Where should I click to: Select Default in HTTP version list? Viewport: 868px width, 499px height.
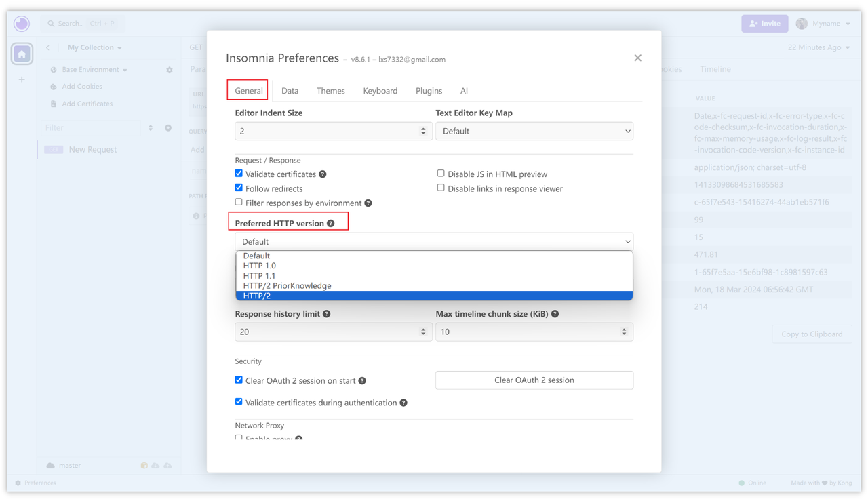[434, 256]
